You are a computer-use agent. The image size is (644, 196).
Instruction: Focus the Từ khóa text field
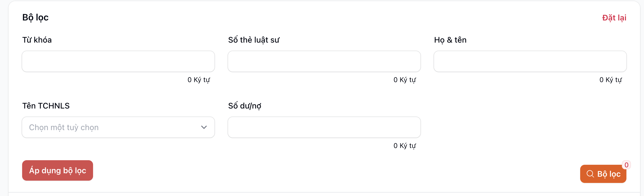point(118,61)
